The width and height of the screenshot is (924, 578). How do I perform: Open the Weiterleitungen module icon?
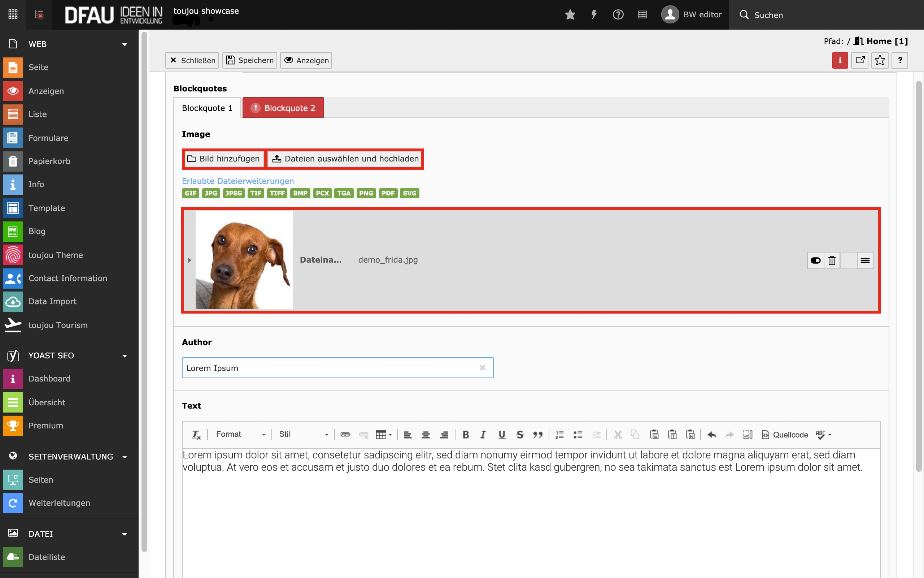pyautogui.click(x=13, y=503)
